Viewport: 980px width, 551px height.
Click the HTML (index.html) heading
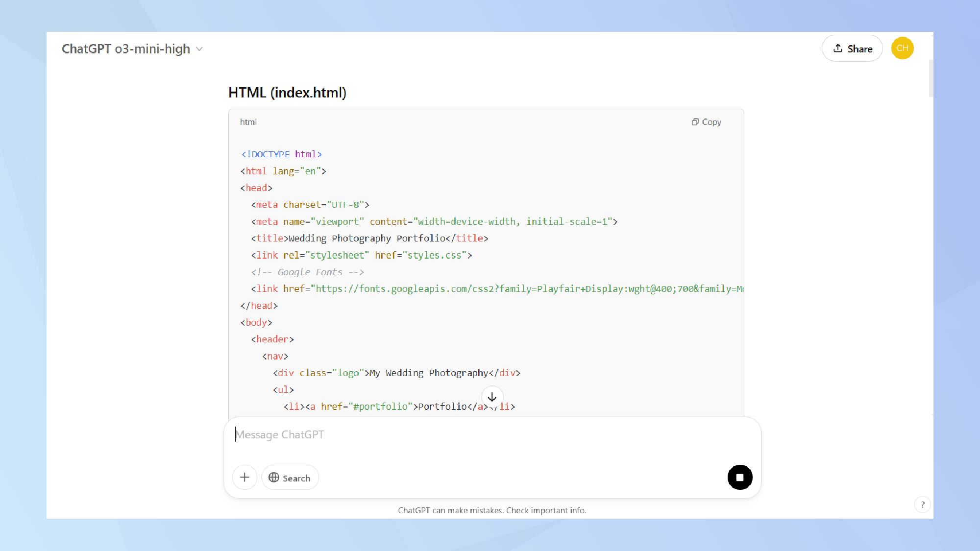pos(287,93)
